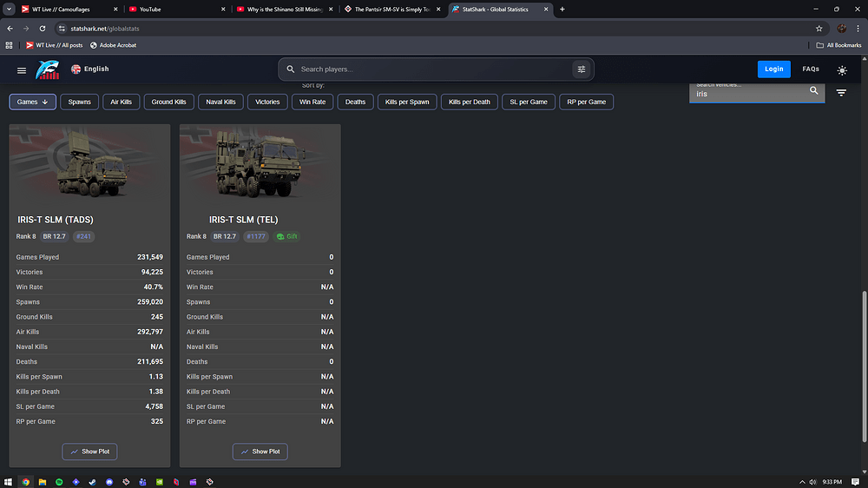The width and height of the screenshot is (868, 488).
Task: Open the Chrome three-dot menu
Action: (x=858, y=29)
